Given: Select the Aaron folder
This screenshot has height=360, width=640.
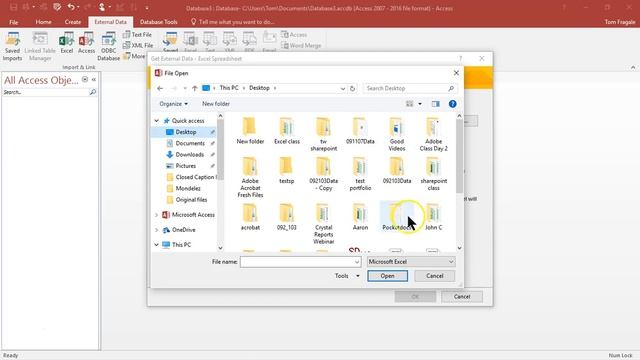Looking at the screenshot, I should tap(360, 217).
